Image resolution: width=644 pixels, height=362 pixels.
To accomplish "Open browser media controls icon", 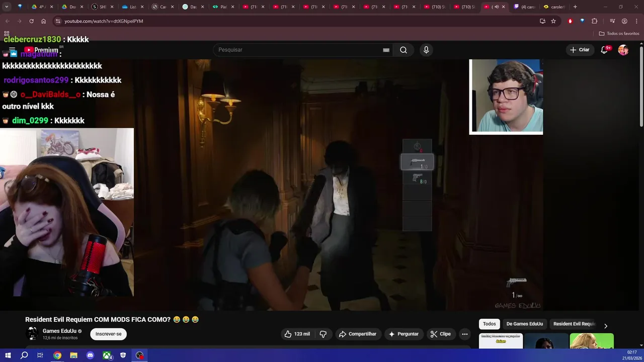I will [x=612, y=21].
